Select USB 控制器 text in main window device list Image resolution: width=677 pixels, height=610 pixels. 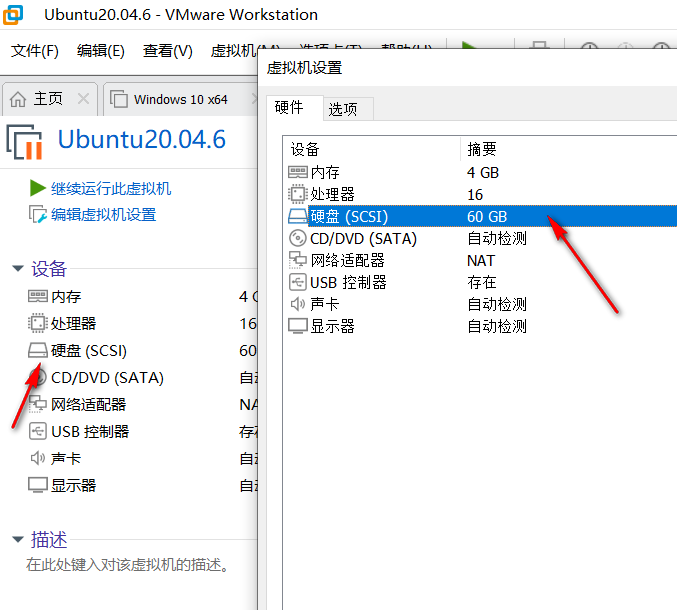point(90,432)
